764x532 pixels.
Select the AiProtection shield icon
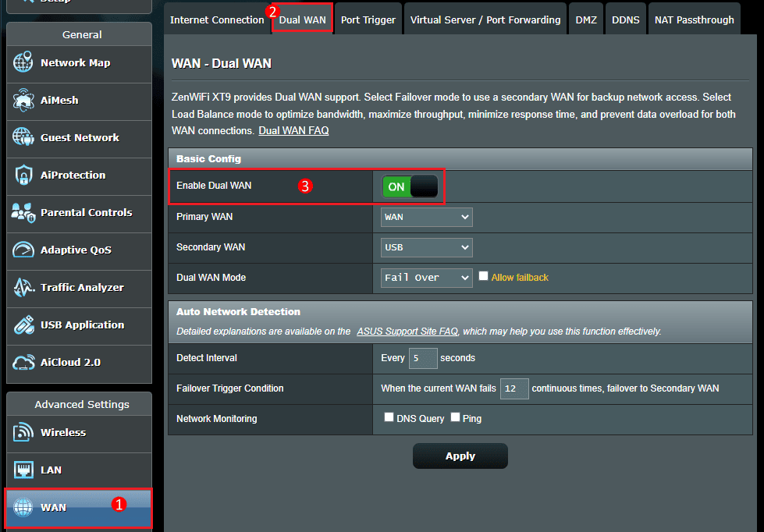pos(23,176)
